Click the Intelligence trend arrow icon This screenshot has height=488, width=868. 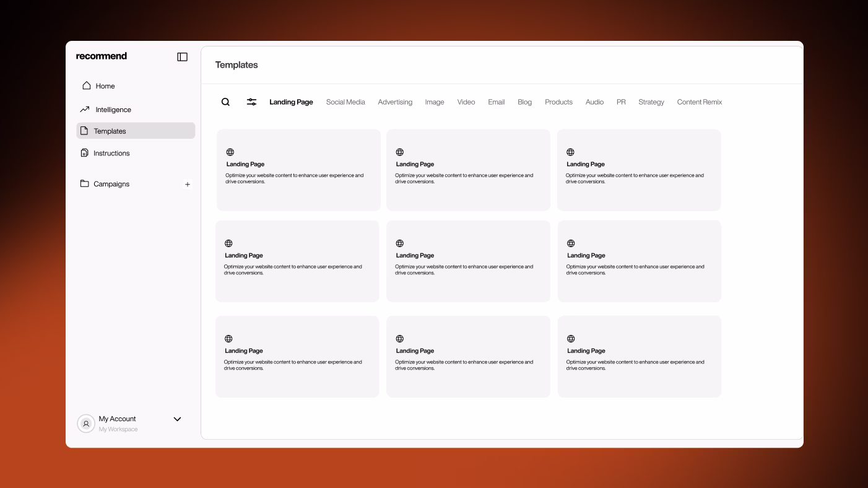click(85, 110)
